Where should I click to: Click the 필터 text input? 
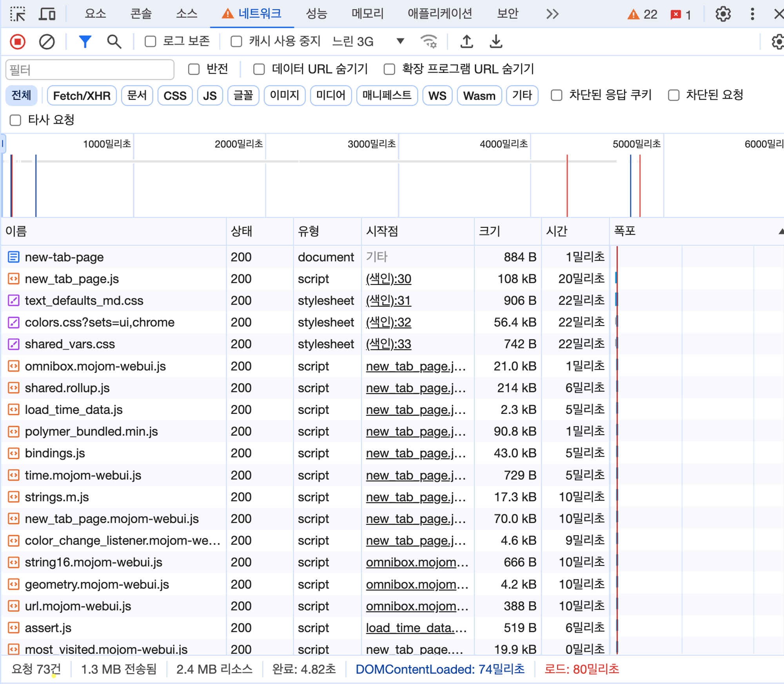pyautogui.click(x=90, y=70)
